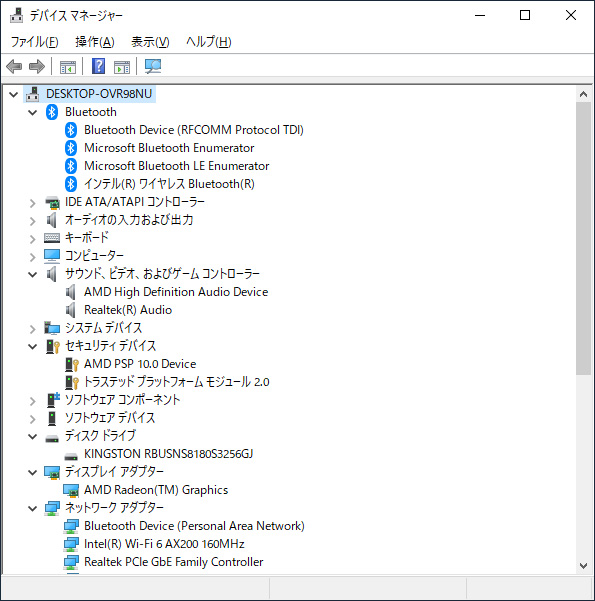Expand the コンピューター category
Viewport: 595px width, 601px height.
33,257
